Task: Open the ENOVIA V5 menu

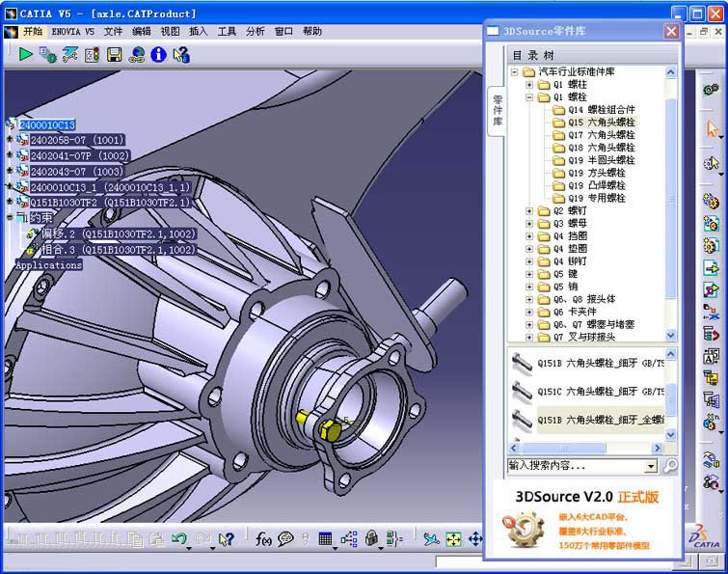Action: pos(73,32)
